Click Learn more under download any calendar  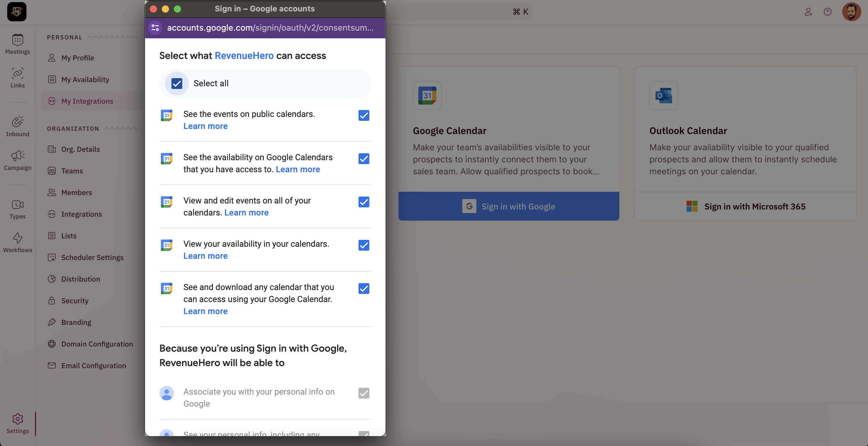pos(205,311)
